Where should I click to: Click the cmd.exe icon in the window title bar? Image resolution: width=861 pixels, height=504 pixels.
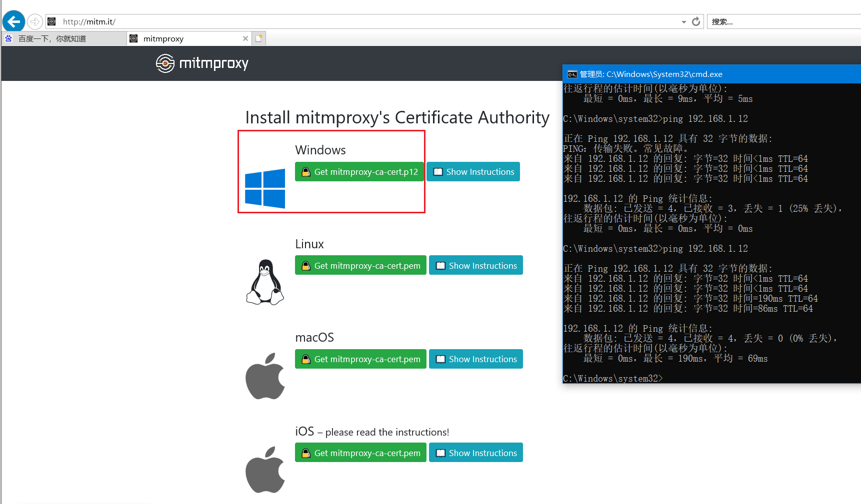pyautogui.click(x=572, y=74)
